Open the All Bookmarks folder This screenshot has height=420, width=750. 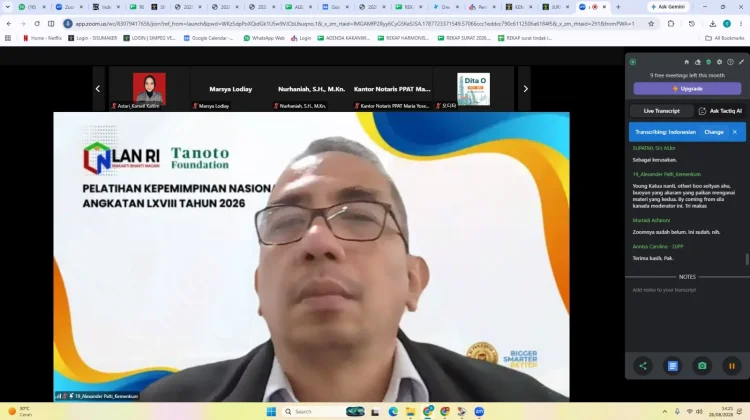[724, 38]
